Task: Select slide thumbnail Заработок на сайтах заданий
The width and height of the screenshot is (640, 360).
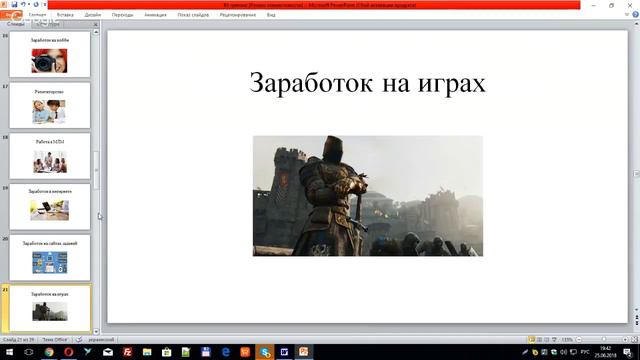Action: (50, 257)
